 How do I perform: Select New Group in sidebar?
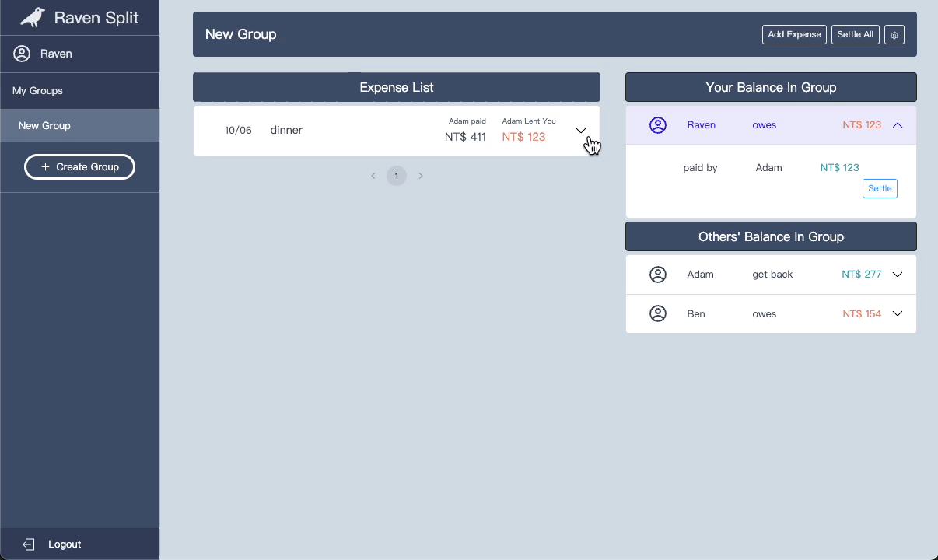(x=79, y=125)
